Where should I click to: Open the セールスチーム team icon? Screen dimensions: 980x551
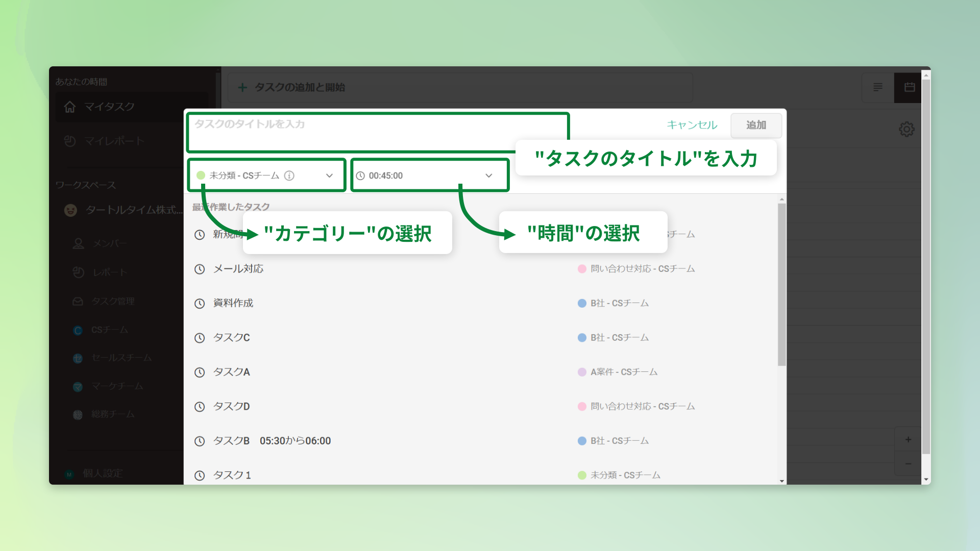78,358
